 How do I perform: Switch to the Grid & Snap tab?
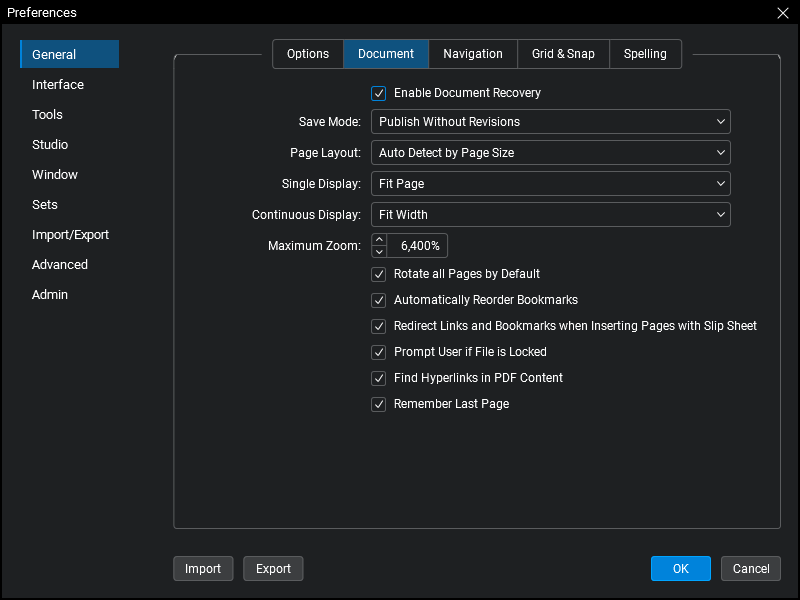(x=563, y=54)
